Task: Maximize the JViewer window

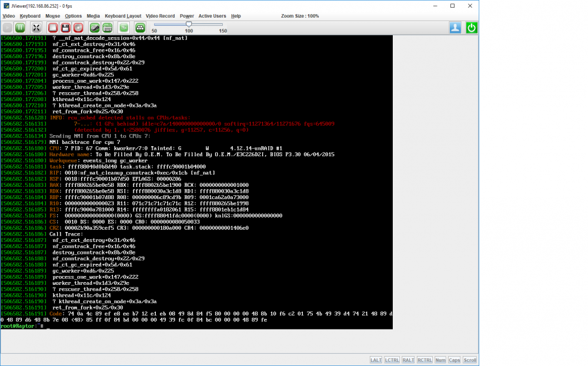Action: 453,6
